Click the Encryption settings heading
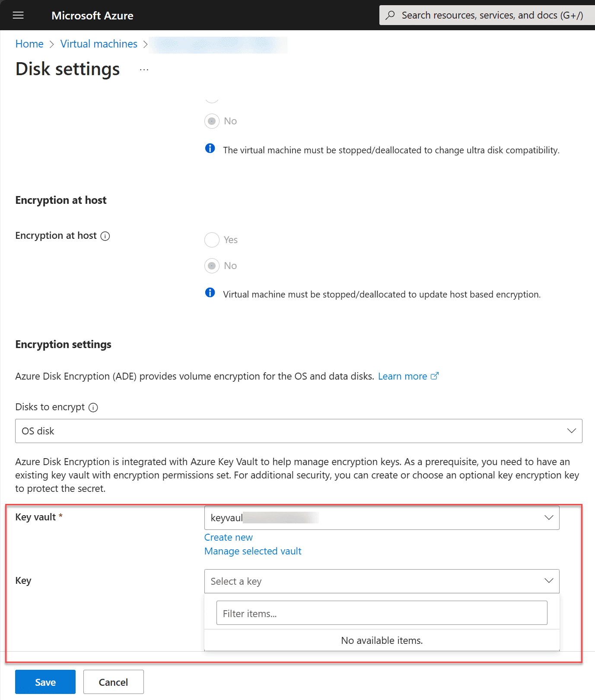The height and width of the screenshot is (700, 595). 64,345
